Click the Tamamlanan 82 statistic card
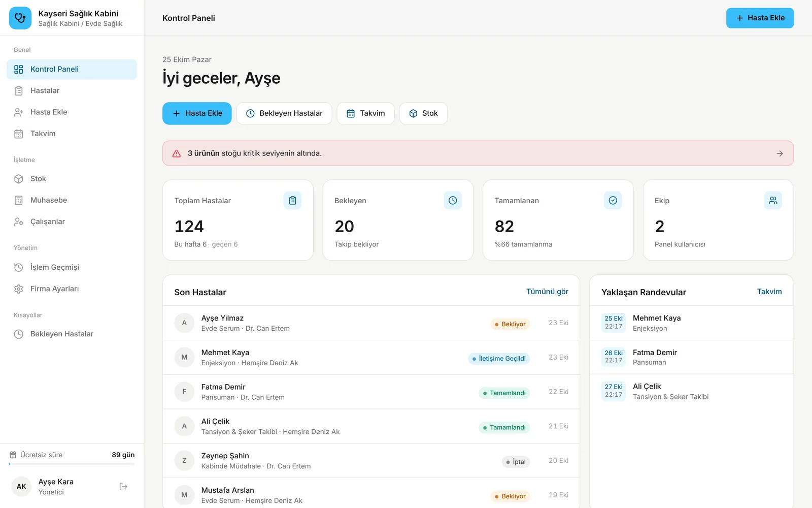Viewport: 812px width, 508px height. (558, 220)
